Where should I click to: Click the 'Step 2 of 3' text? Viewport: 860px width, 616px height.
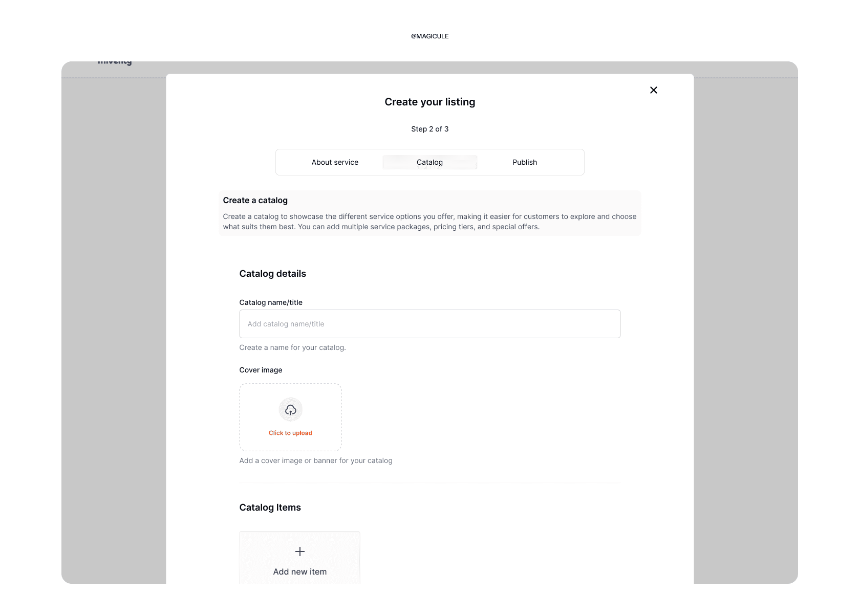(x=430, y=129)
